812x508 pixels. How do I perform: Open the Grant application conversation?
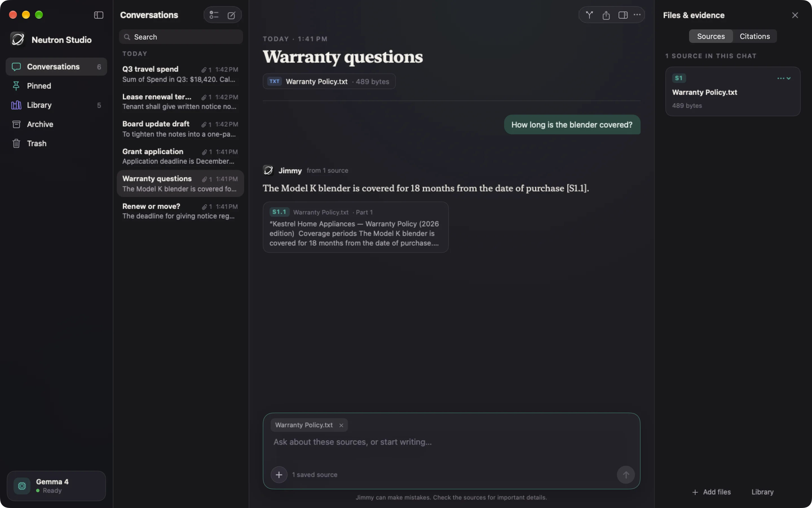tap(180, 157)
